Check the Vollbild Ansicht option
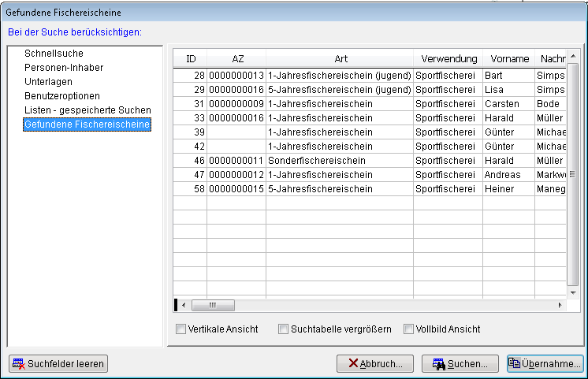Screen dimensions: 588x379 pyautogui.click(x=409, y=329)
